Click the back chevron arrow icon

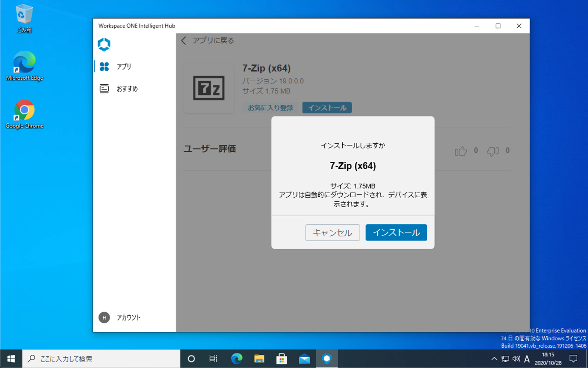tap(184, 41)
